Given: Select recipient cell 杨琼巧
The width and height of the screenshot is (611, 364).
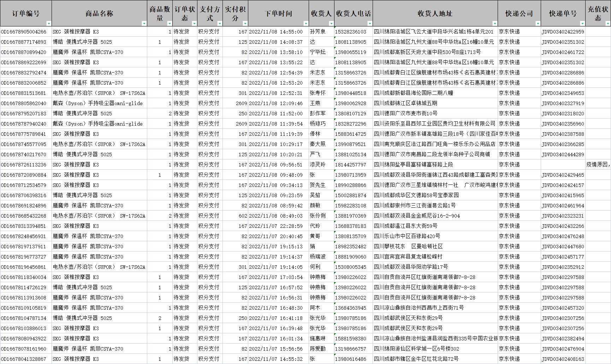Looking at the screenshot, I should [x=321, y=124].
